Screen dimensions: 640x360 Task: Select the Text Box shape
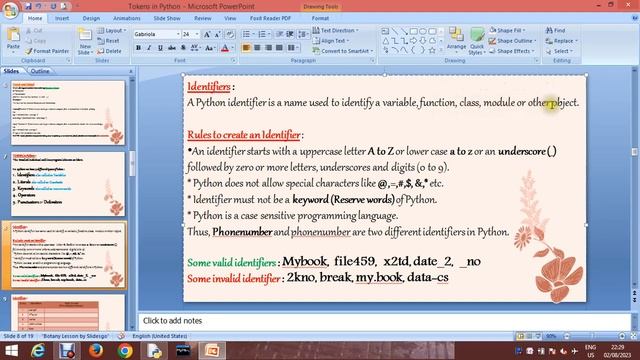click(385, 31)
